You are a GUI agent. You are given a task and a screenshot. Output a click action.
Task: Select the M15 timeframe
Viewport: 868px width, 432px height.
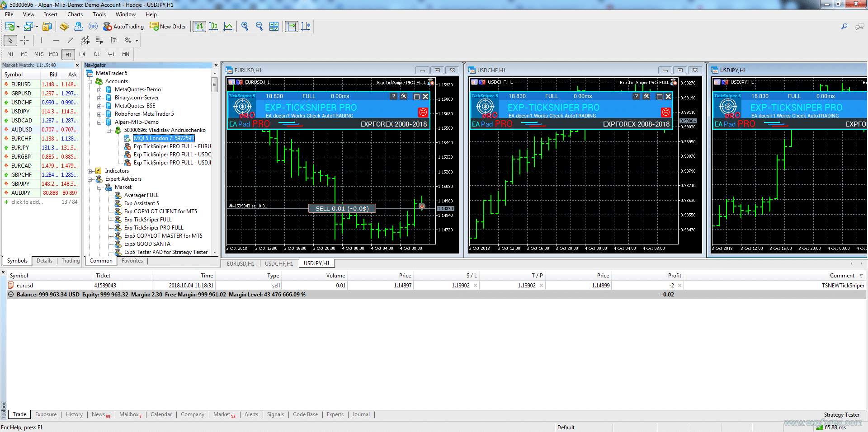[x=39, y=54]
